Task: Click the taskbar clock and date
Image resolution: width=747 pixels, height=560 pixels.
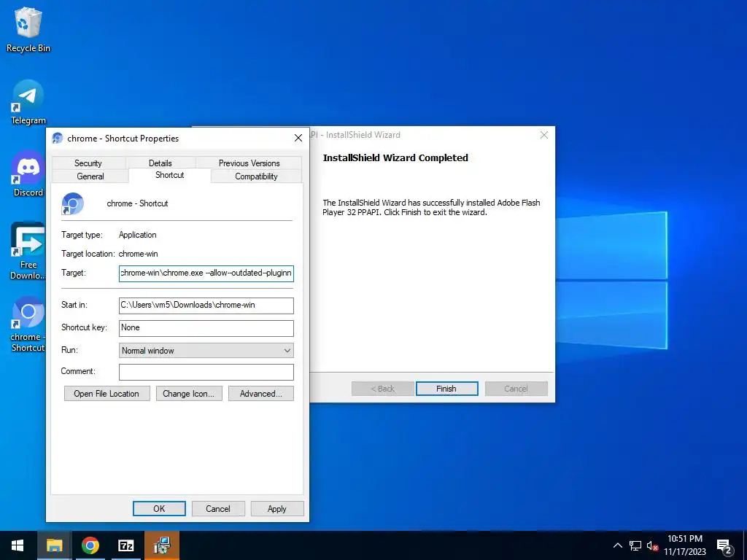Action: (x=684, y=545)
